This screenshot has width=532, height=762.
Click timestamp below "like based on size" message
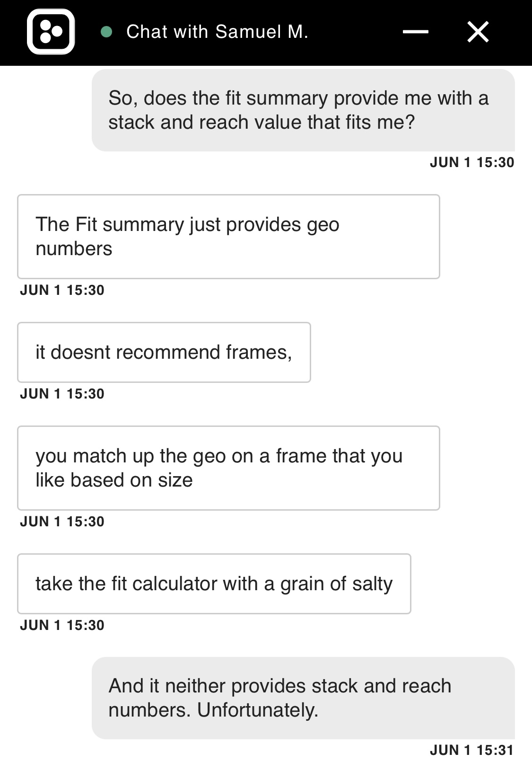(62, 522)
